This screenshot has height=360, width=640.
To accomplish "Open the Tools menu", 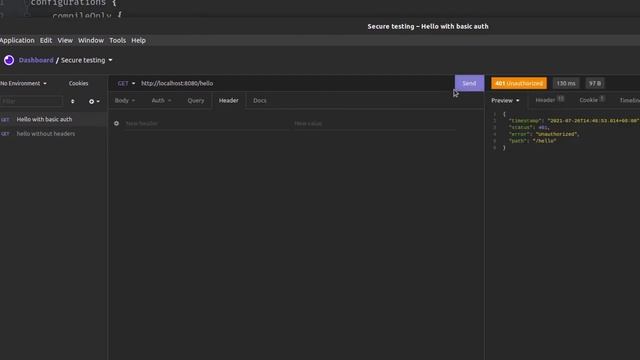I will 118,40.
